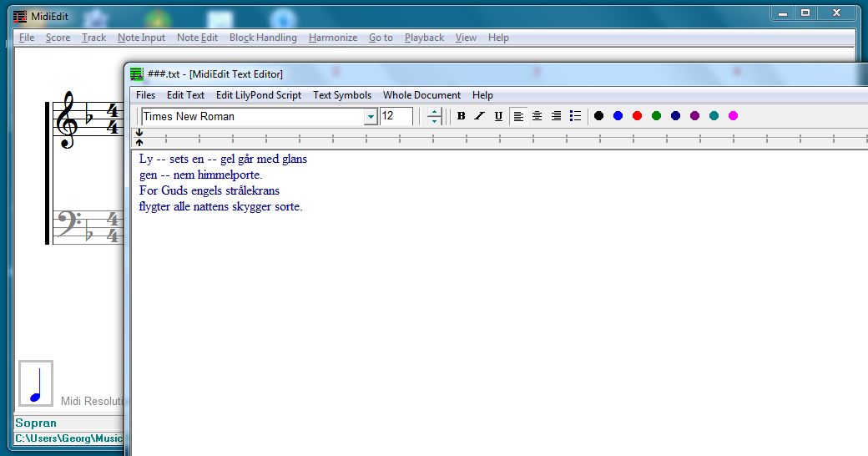This screenshot has width=868, height=456.
Task: Click the MidiEdit title bar app icon
Action: (x=20, y=17)
